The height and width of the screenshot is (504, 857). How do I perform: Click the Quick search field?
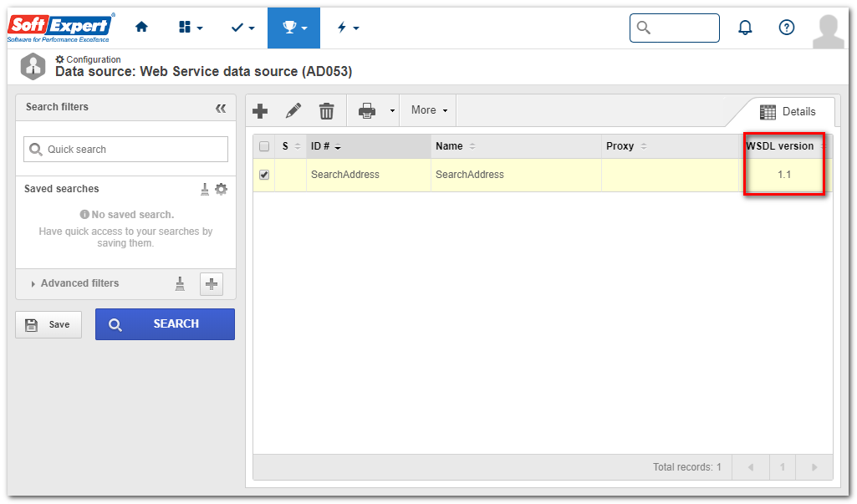tap(125, 150)
